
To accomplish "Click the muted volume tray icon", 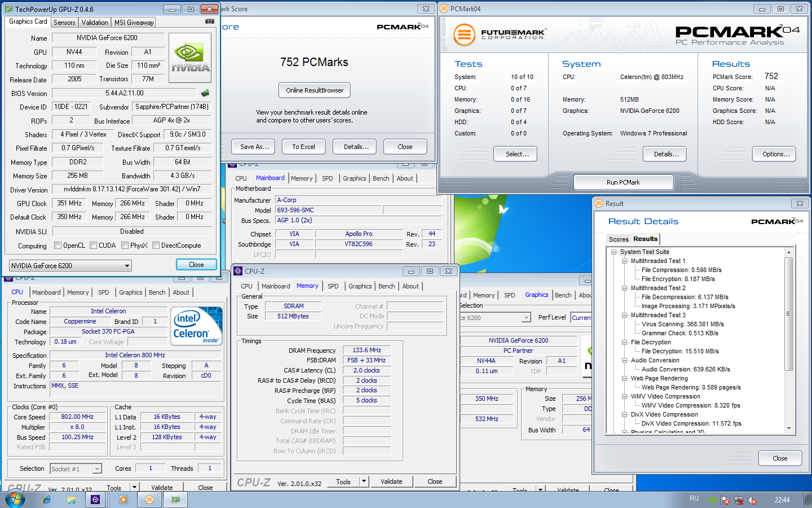I will coord(752,500).
